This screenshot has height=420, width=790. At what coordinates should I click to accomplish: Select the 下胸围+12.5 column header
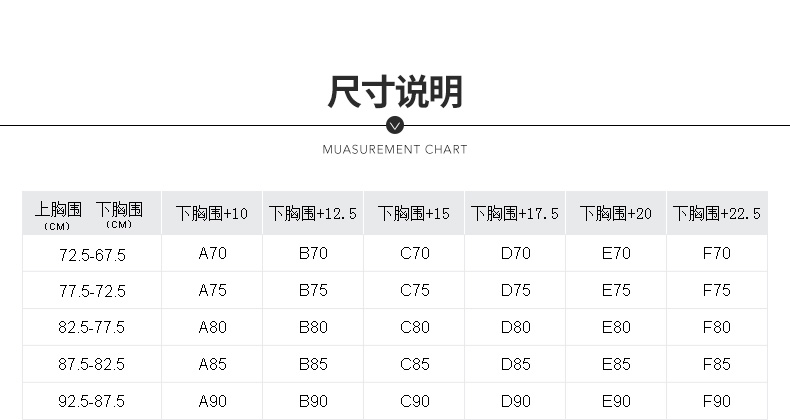tap(313, 213)
